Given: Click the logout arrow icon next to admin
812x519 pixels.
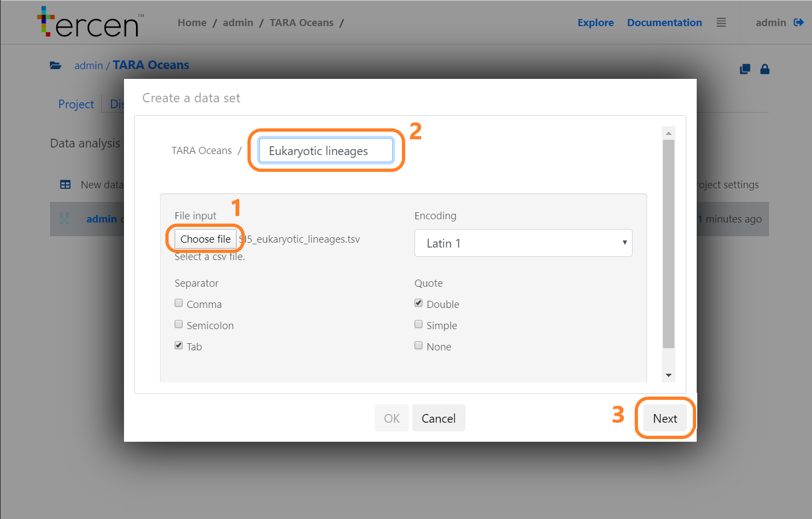Looking at the screenshot, I should 798,22.
